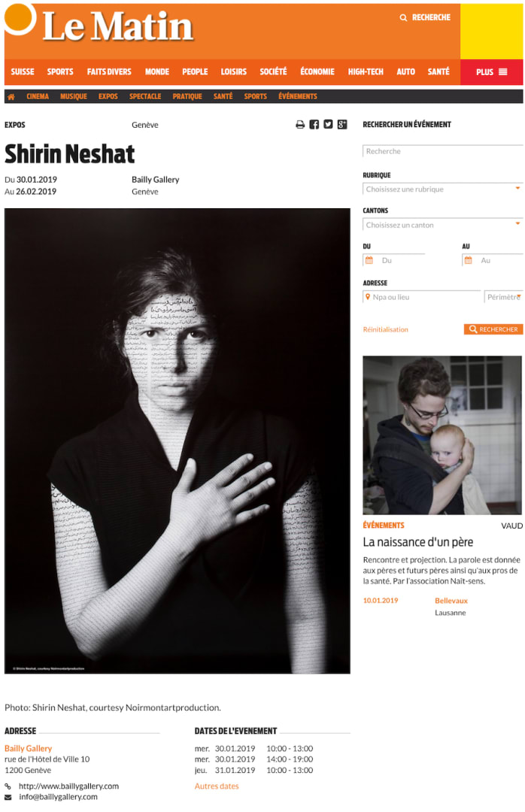Open the Périmètre dropdown
525x812 pixels.
(x=503, y=297)
